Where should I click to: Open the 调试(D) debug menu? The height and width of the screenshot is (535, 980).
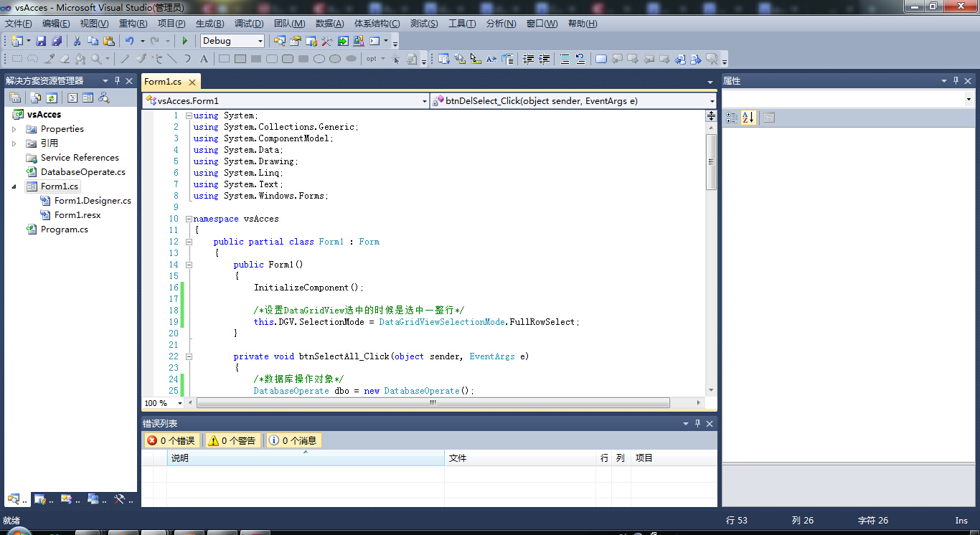pyautogui.click(x=248, y=24)
